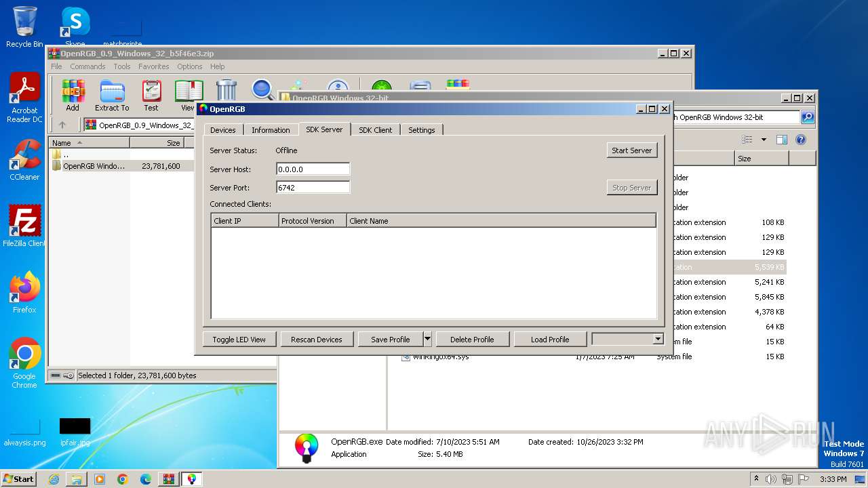Open the WinRAR Favorites menu
This screenshot has width=868, height=488.
point(154,66)
